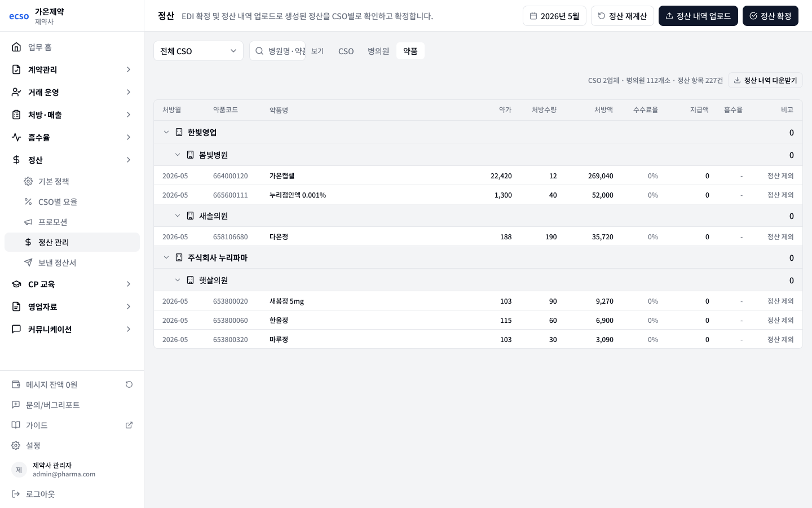Viewport: 812px width, 508px height.
Task: Expand the 처방·매출 menu chevron
Action: click(129, 115)
